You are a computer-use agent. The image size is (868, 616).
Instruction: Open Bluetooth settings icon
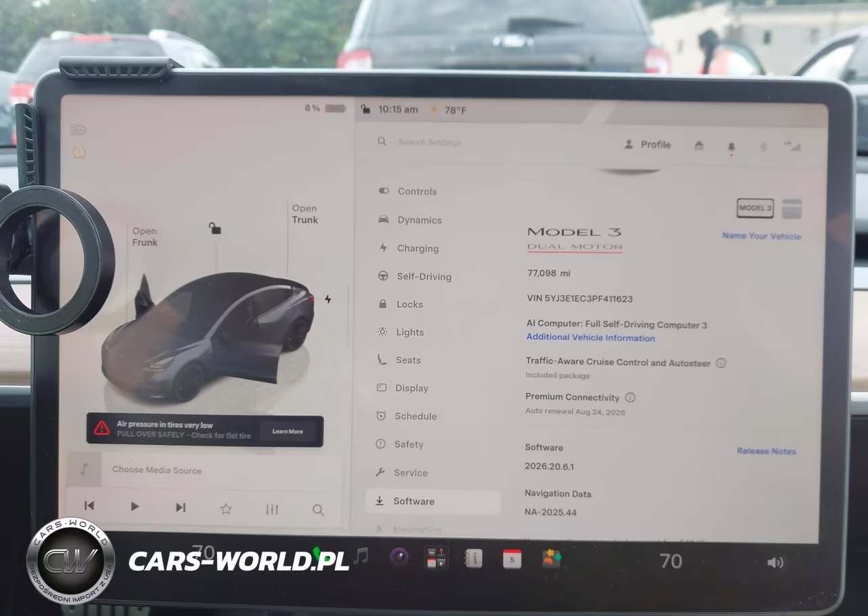click(x=763, y=146)
